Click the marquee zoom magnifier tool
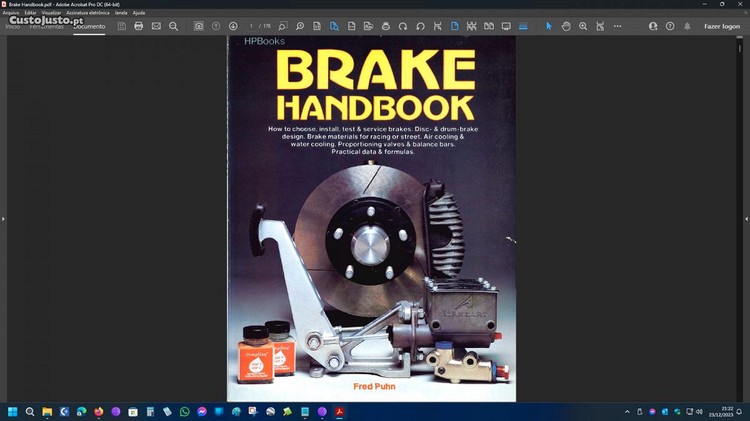The height and width of the screenshot is (421, 750). 583,26
